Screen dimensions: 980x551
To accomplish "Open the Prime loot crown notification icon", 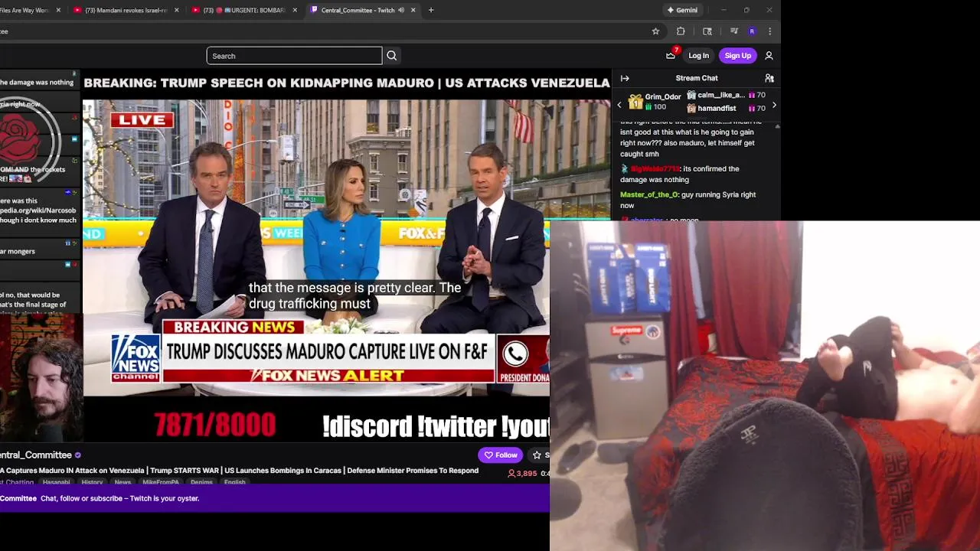I will coord(671,55).
